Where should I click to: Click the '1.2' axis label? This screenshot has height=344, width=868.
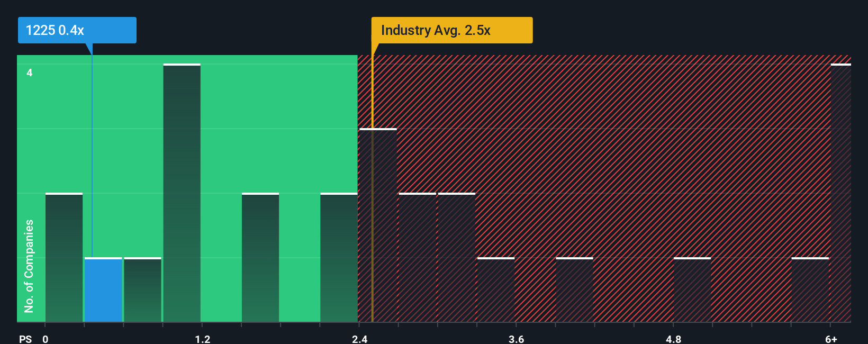point(203,339)
